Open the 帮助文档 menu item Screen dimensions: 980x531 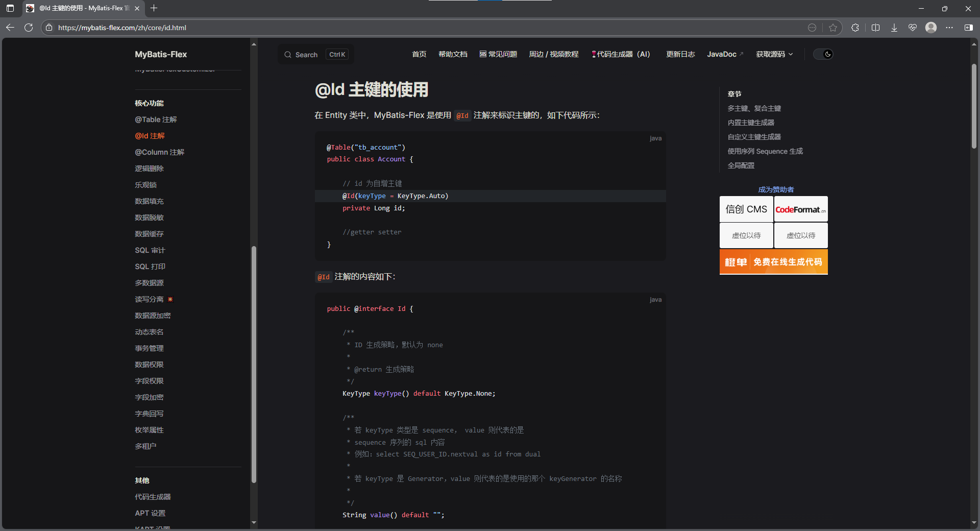click(453, 54)
